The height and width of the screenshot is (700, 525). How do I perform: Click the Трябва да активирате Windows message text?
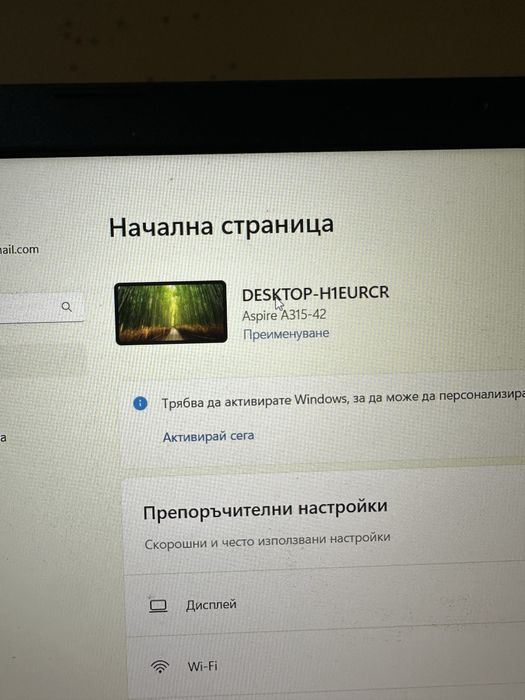point(343,399)
